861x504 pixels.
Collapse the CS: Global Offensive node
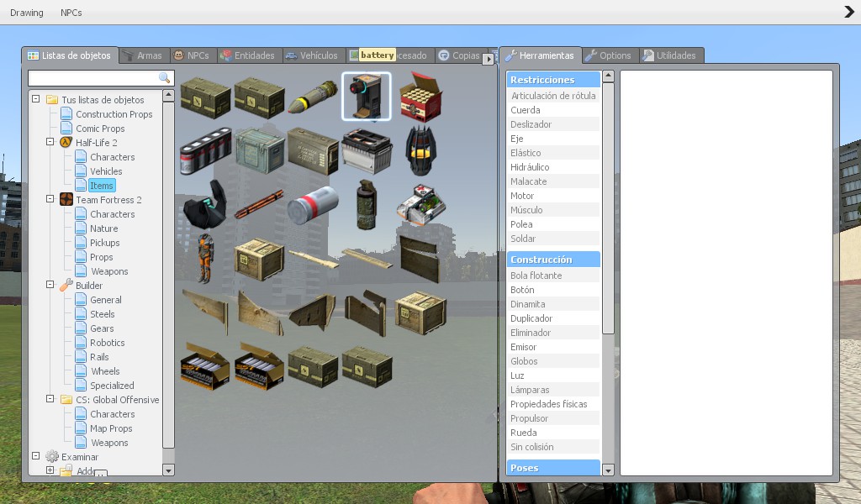coord(50,399)
